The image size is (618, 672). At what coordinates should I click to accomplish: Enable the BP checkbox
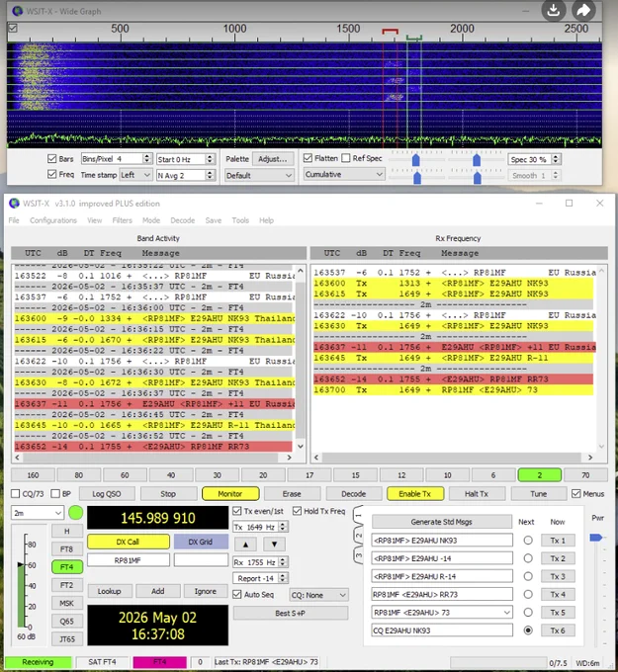55,494
